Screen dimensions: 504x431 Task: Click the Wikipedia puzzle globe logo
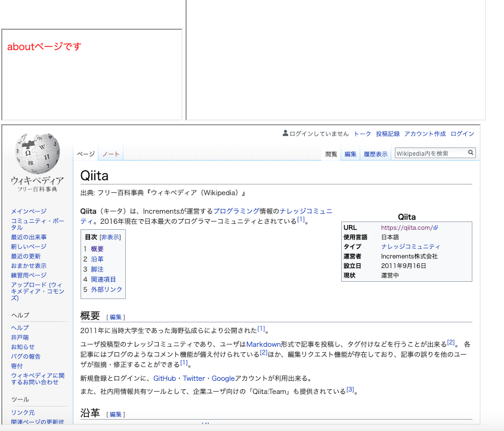[36, 154]
